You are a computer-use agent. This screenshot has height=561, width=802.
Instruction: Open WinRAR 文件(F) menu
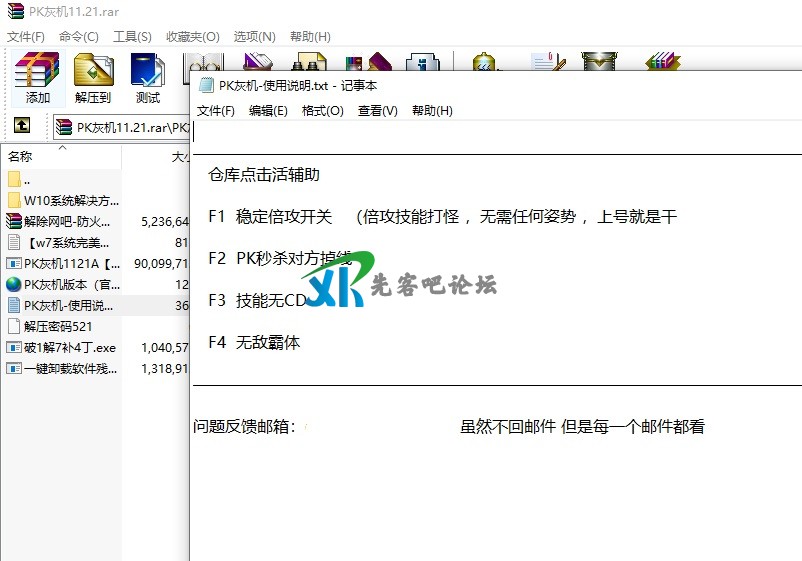[26, 37]
